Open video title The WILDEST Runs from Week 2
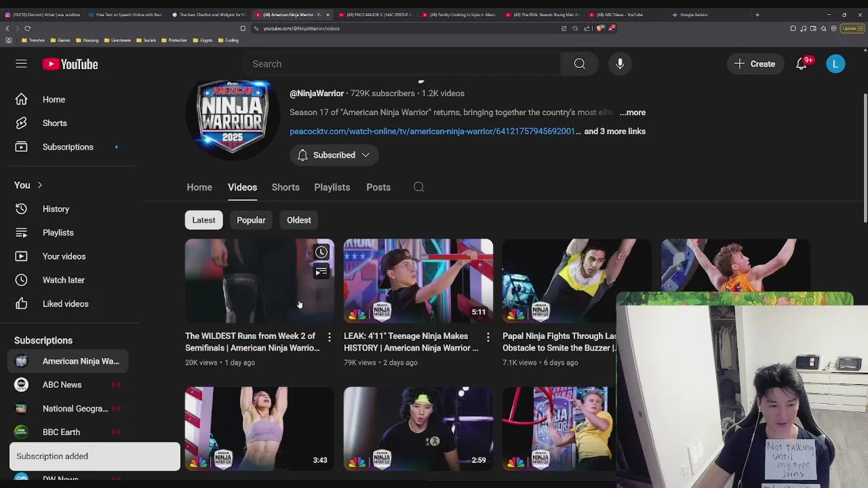The height and width of the screenshot is (488, 868). coord(252,342)
